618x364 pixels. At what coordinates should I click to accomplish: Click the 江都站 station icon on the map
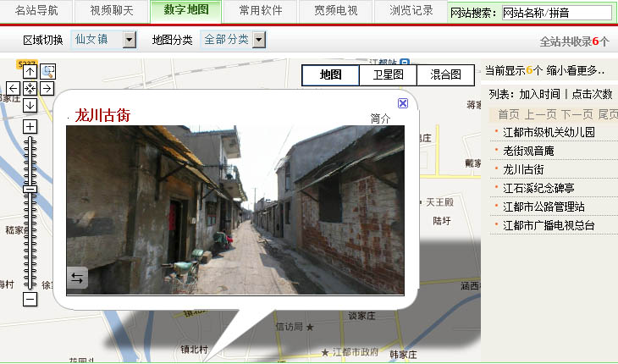405,63
